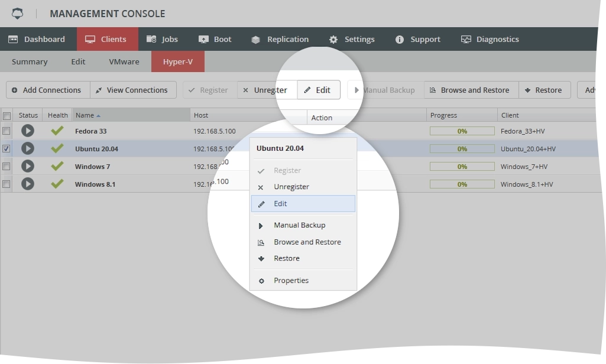Select the Summary sub-tab
This screenshot has width=606, height=364.
pos(30,61)
